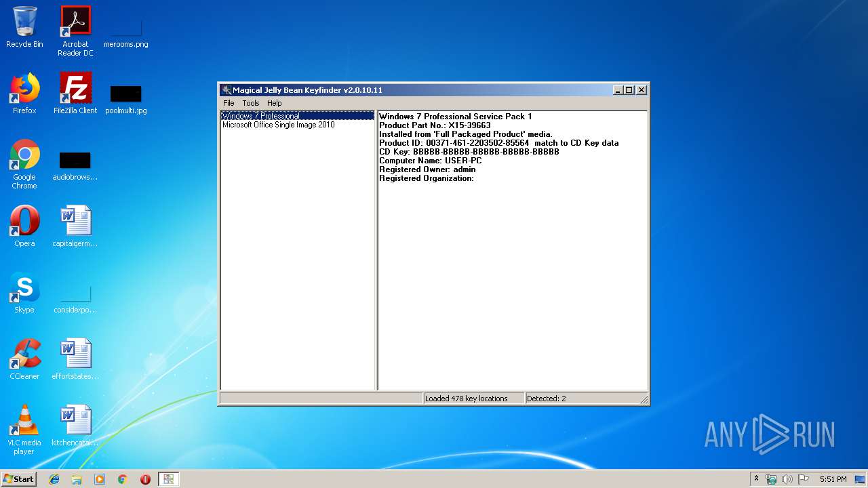Open Google Chrome desktop shortcut
This screenshot has width=868, height=488.
click(24, 164)
